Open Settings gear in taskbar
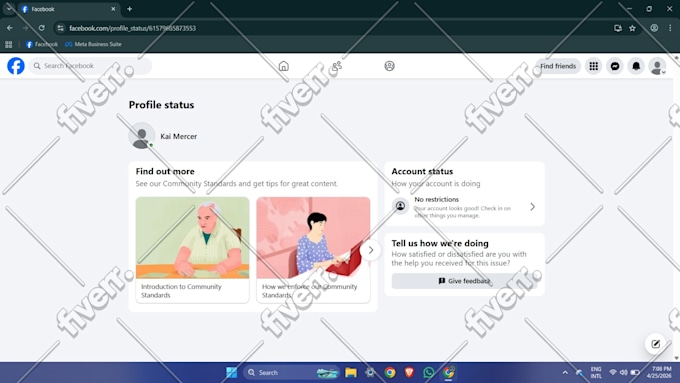680x383 pixels. pyautogui.click(x=370, y=373)
